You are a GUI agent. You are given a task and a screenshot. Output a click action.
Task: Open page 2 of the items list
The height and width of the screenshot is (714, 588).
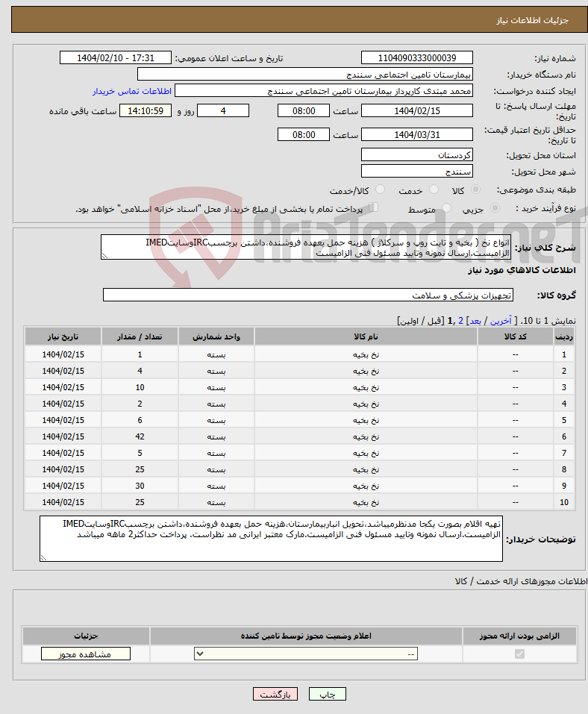click(x=460, y=321)
